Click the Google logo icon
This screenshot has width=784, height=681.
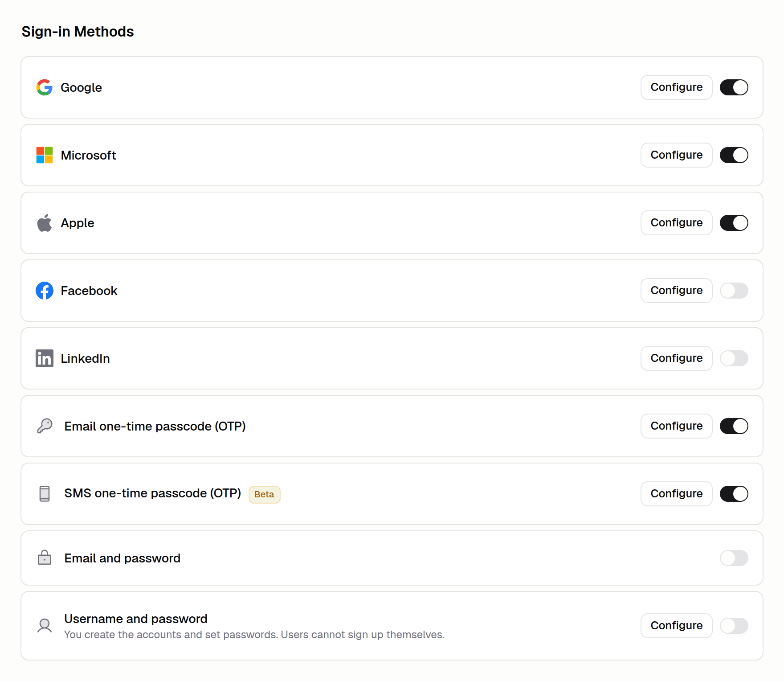coord(45,87)
